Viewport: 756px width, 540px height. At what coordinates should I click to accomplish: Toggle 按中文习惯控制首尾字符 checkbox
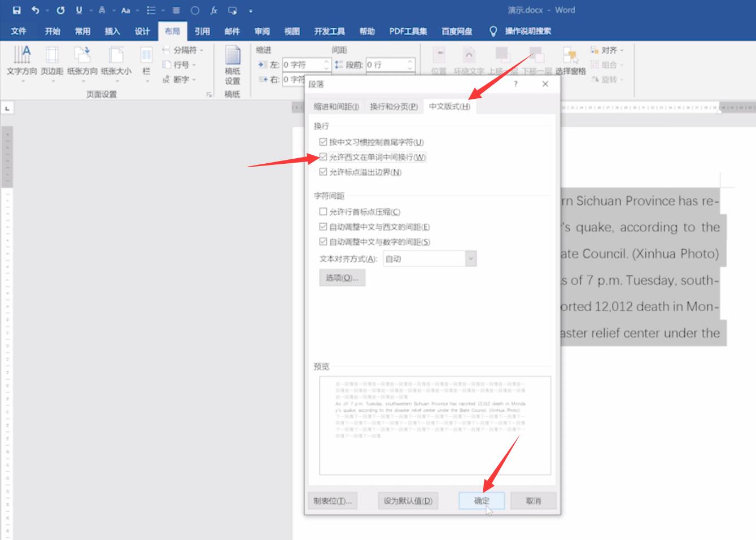coord(323,142)
